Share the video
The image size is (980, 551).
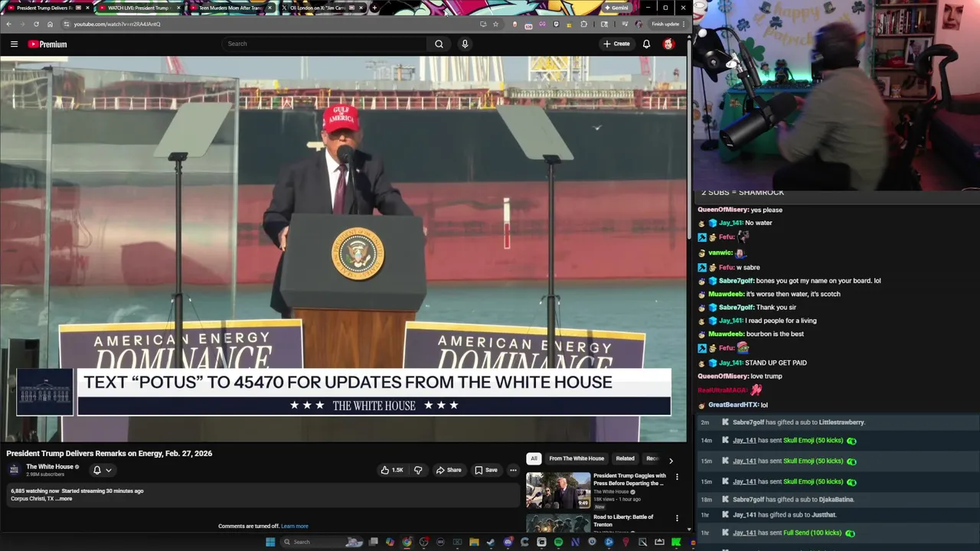(x=449, y=470)
